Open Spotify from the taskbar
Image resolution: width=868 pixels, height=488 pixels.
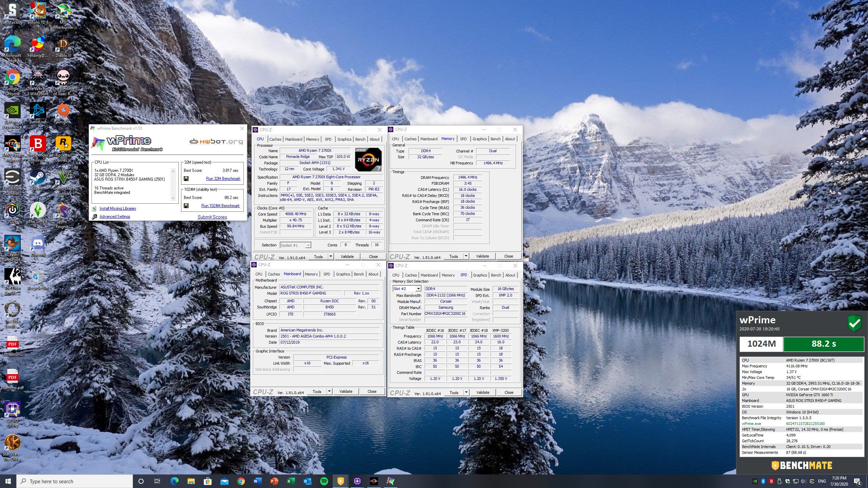pyautogui.click(x=324, y=481)
